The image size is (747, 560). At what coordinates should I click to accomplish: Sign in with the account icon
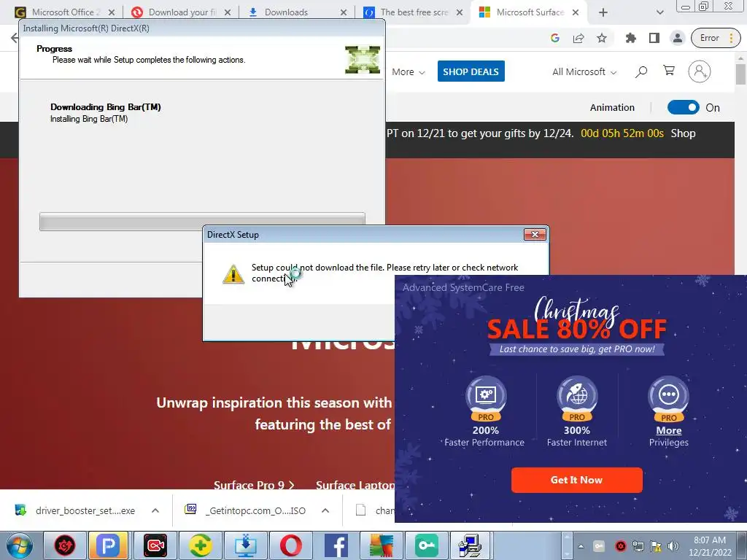point(700,71)
